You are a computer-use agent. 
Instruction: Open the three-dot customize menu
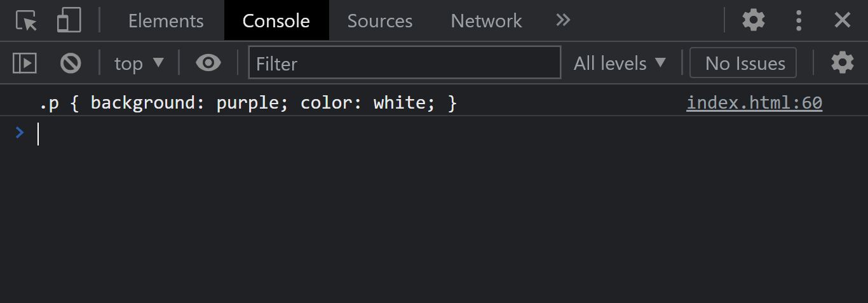tap(799, 21)
